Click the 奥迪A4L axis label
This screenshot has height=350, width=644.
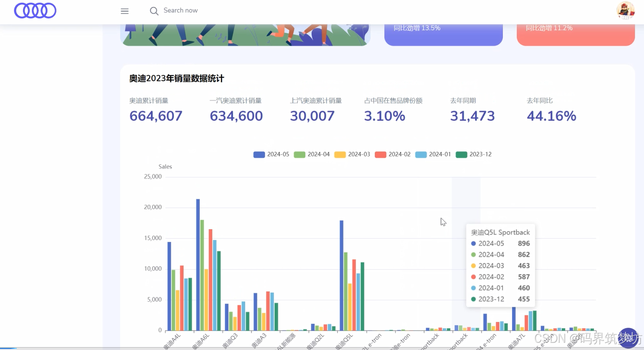coord(172,341)
